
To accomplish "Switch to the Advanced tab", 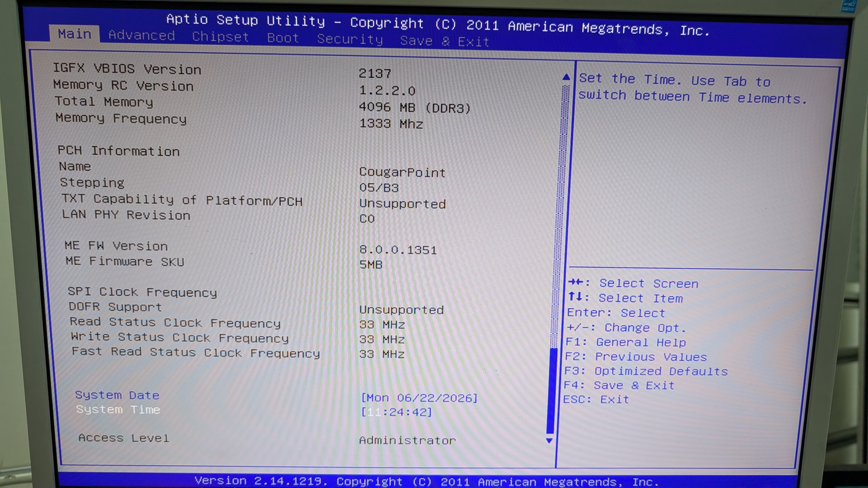I will (141, 35).
